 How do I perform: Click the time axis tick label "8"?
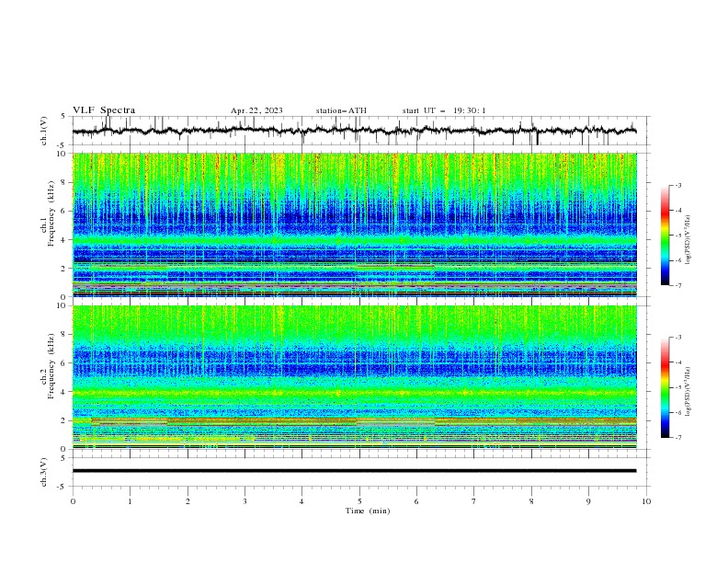531,501
